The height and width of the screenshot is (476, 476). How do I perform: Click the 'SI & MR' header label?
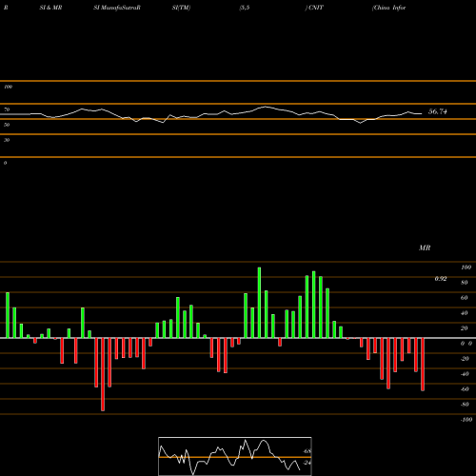(50, 8)
